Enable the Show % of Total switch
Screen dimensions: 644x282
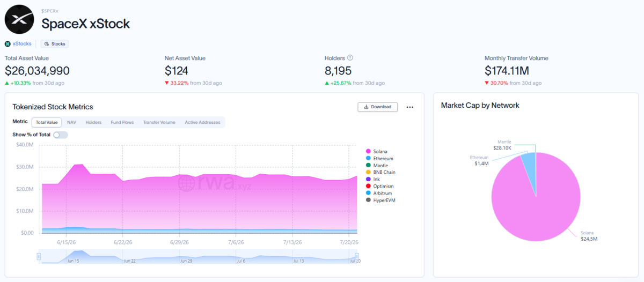tap(61, 135)
